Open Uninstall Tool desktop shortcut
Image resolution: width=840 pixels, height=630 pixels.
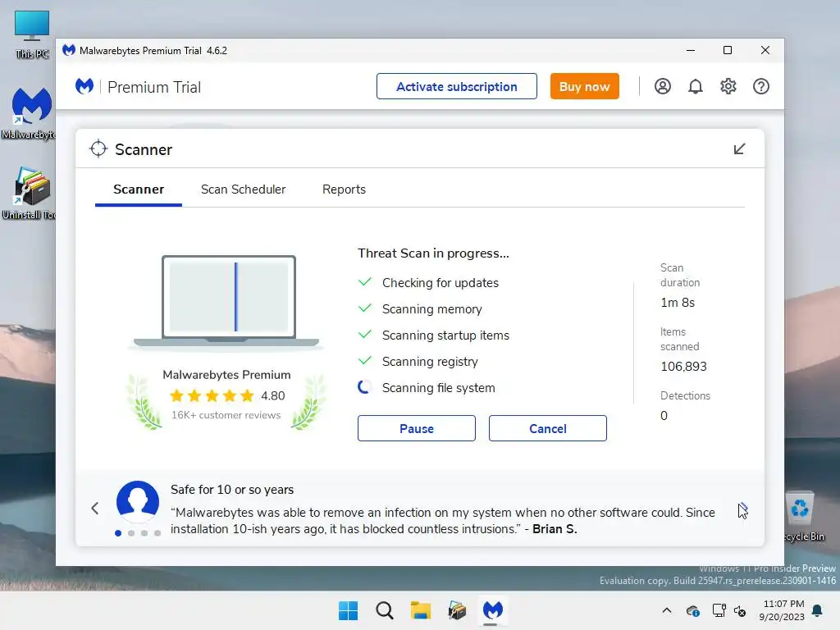tap(30, 193)
